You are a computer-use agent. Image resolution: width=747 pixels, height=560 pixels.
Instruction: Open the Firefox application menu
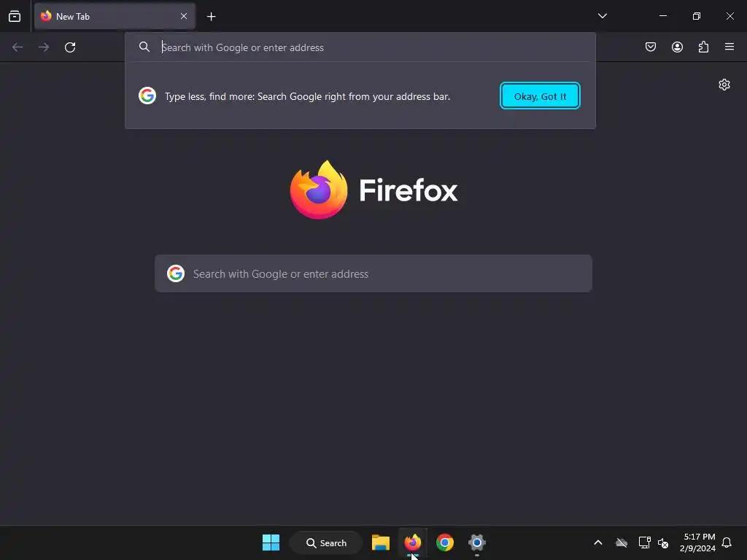729,47
